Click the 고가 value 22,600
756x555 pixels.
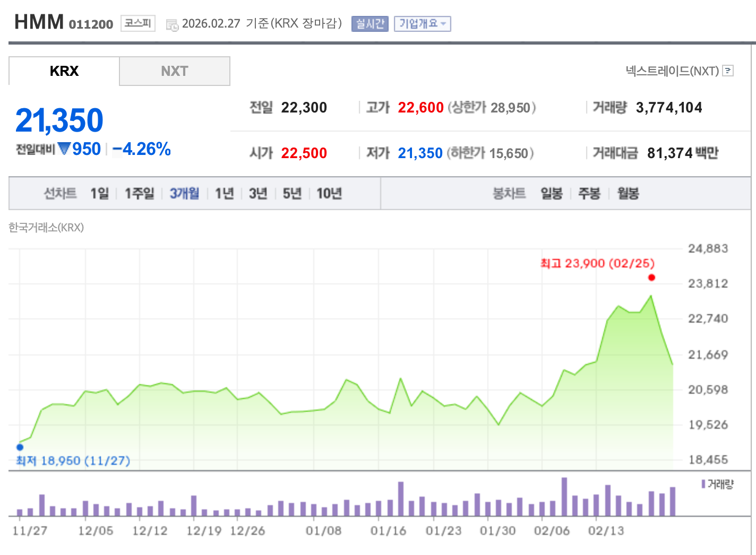tap(420, 108)
